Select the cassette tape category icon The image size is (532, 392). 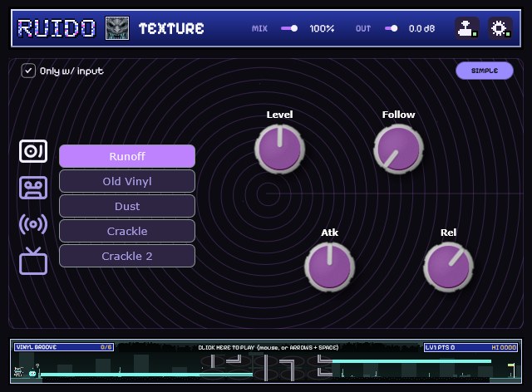(x=33, y=188)
